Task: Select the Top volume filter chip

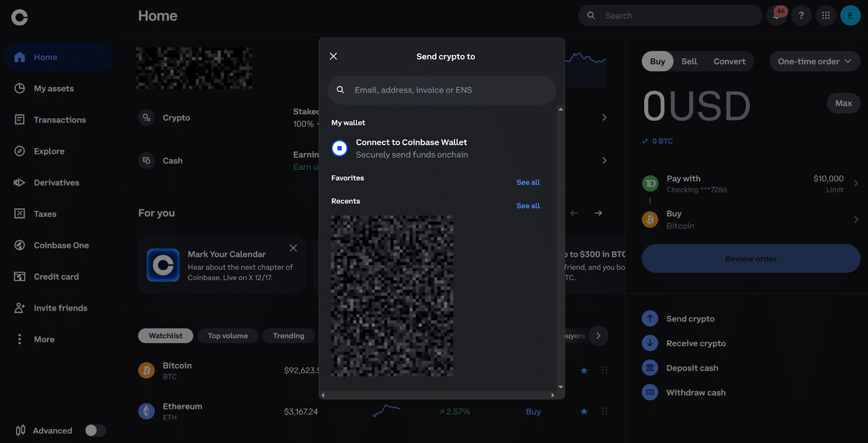Action: click(228, 336)
